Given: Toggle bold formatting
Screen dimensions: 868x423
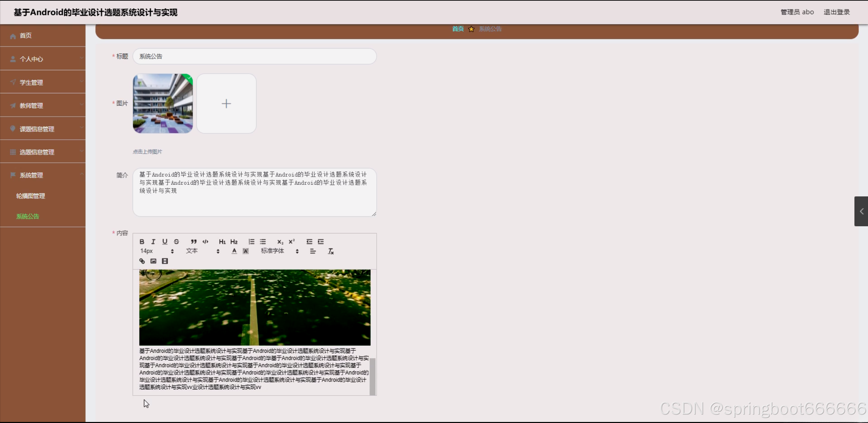Looking at the screenshot, I should pyautogui.click(x=142, y=242).
